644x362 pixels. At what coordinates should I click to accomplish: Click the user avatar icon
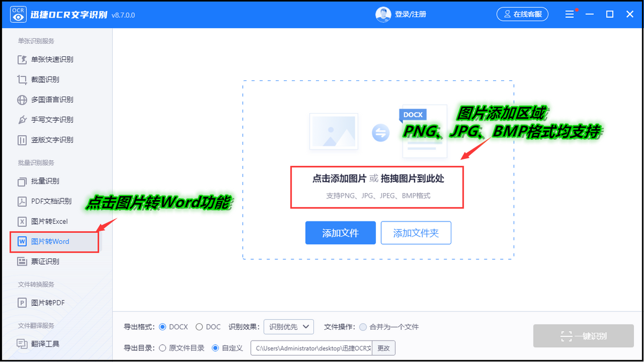click(383, 14)
